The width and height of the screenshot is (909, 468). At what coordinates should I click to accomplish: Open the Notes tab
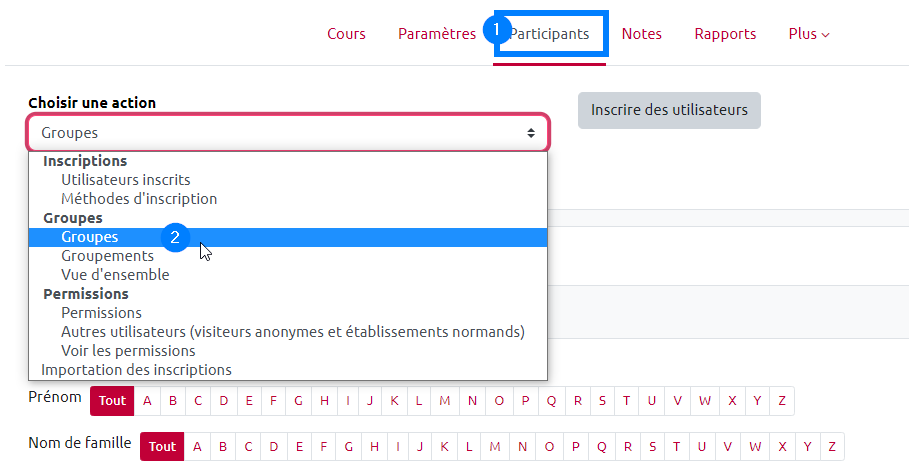coord(641,34)
